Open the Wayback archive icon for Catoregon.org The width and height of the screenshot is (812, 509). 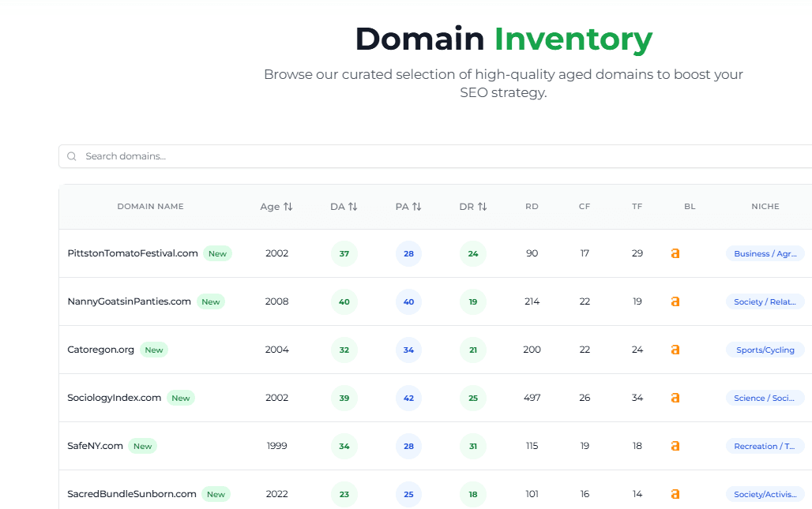(675, 350)
